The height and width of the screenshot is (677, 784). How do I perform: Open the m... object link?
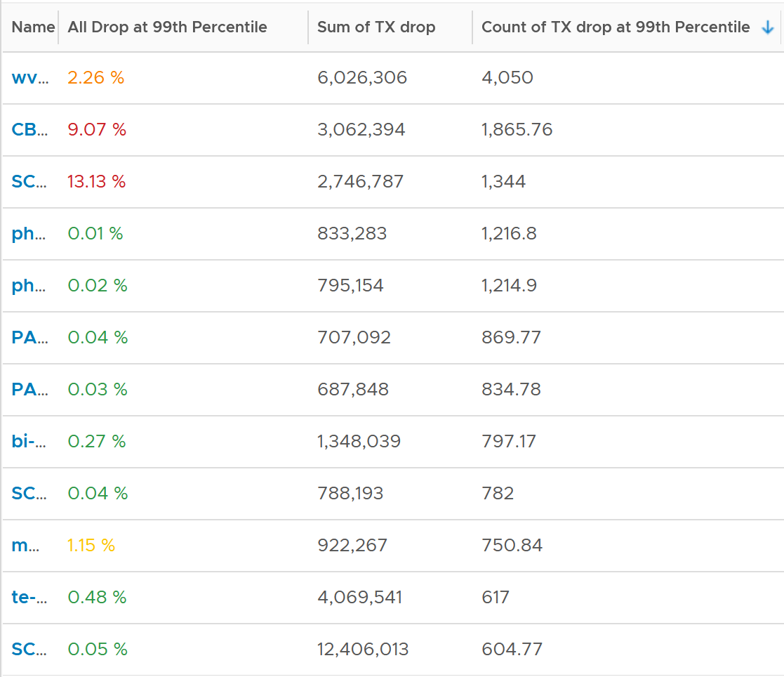coord(25,546)
